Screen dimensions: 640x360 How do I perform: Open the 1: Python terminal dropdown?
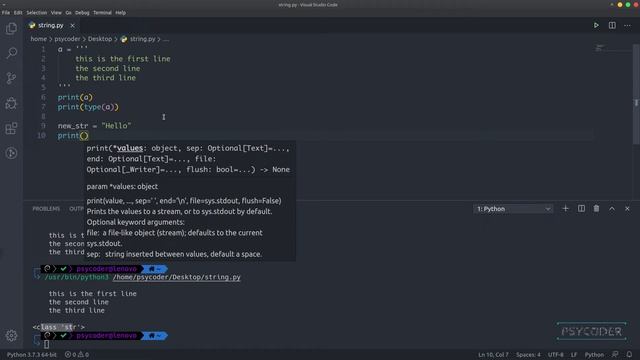point(513,209)
